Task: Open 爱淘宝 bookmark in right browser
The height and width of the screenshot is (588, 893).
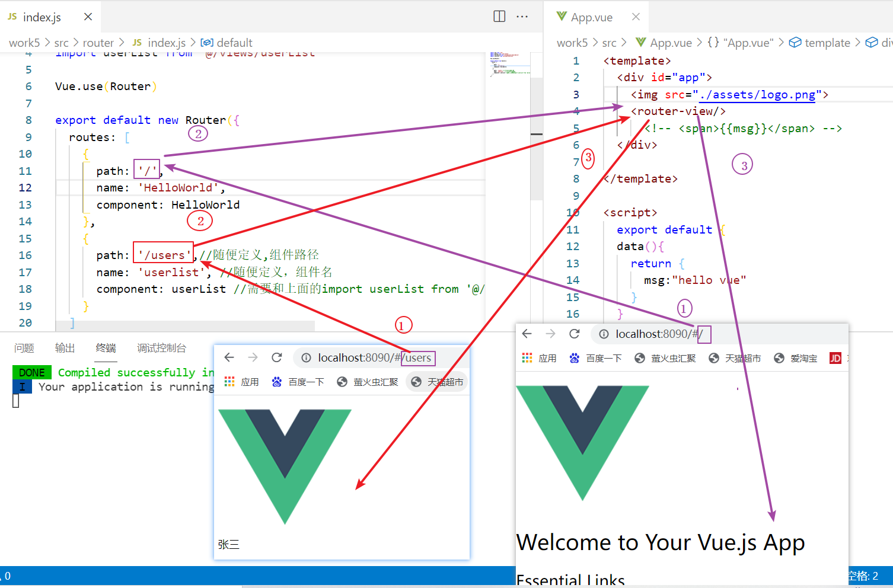Action: click(x=796, y=358)
